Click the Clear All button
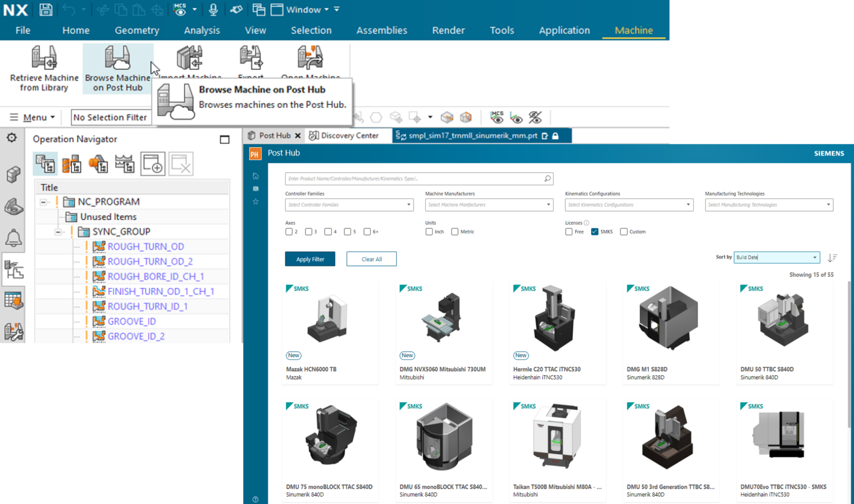Screen dimensions: 854x504 pos(371,258)
